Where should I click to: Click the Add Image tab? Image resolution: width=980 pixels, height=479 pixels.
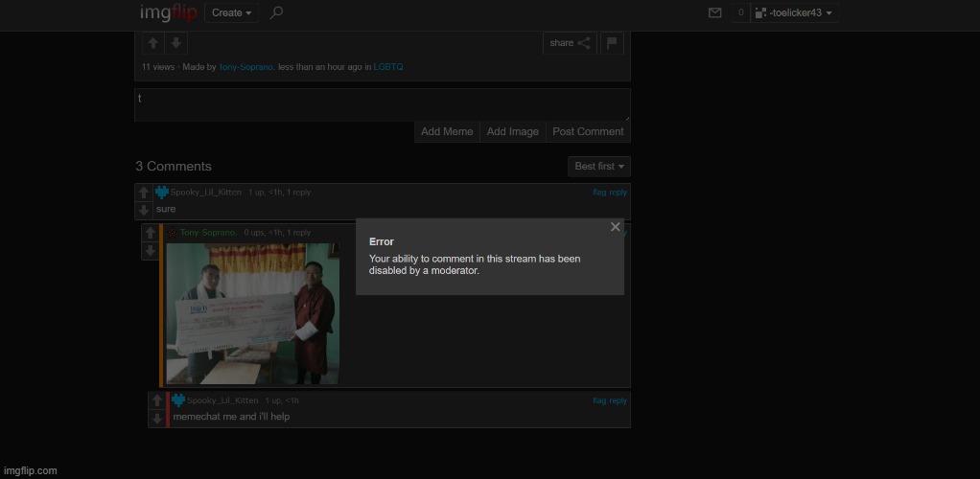[512, 132]
